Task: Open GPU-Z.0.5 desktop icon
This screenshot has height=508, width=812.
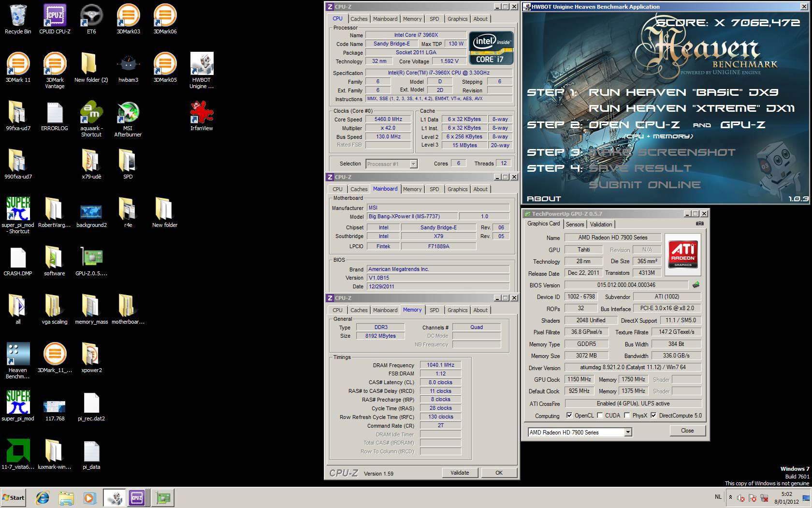Action: 91,261
